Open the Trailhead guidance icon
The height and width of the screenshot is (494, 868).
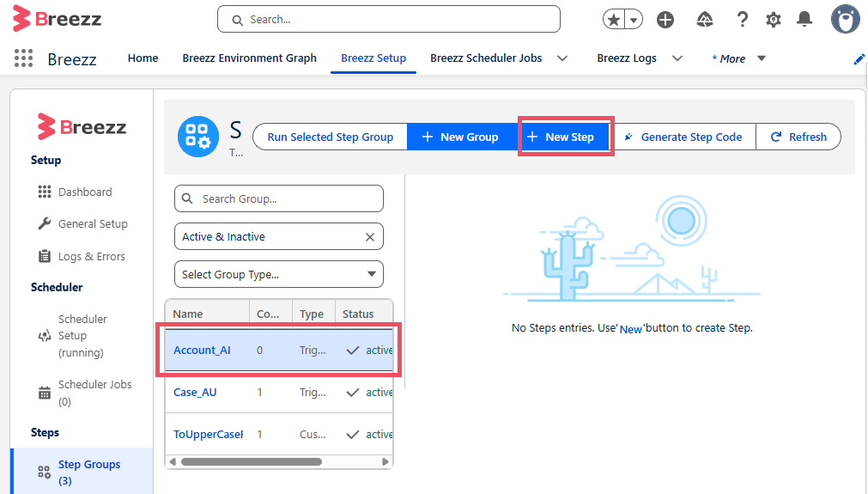[x=704, y=20]
